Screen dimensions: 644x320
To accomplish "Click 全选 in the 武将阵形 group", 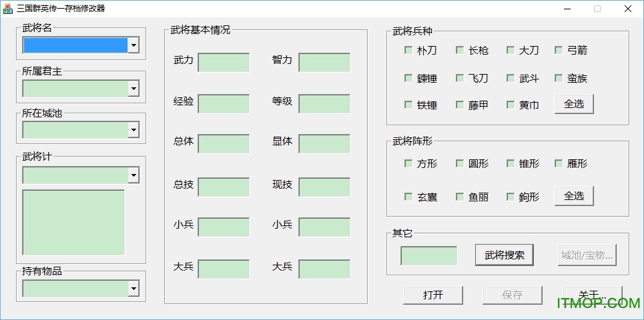I will (x=574, y=196).
